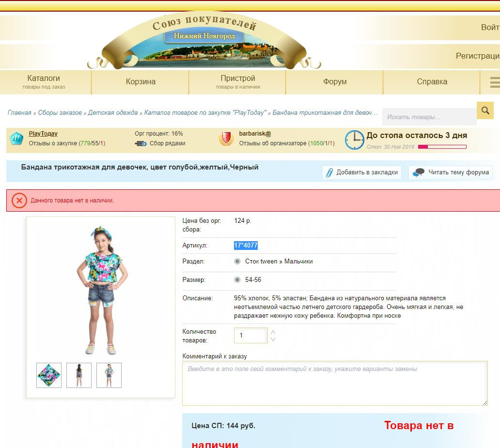500x448 pixels.
Task: Decrease item quantity with down arrow
Action: point(273,339)
